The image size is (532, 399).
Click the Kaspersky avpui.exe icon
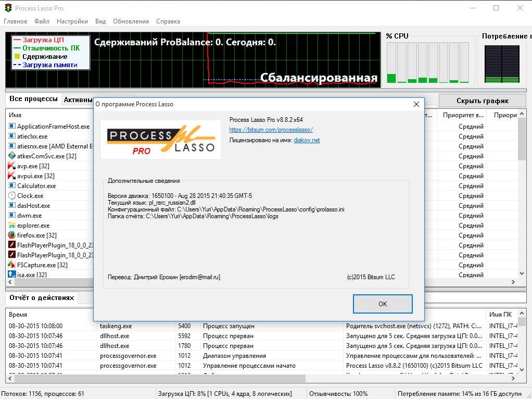[12, 176]
